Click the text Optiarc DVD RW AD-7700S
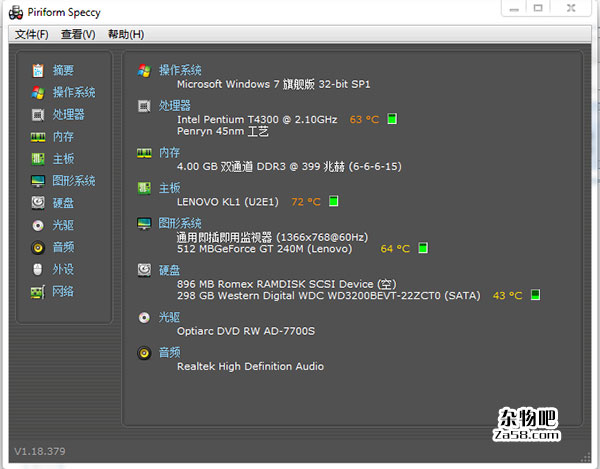 point(246,331)
